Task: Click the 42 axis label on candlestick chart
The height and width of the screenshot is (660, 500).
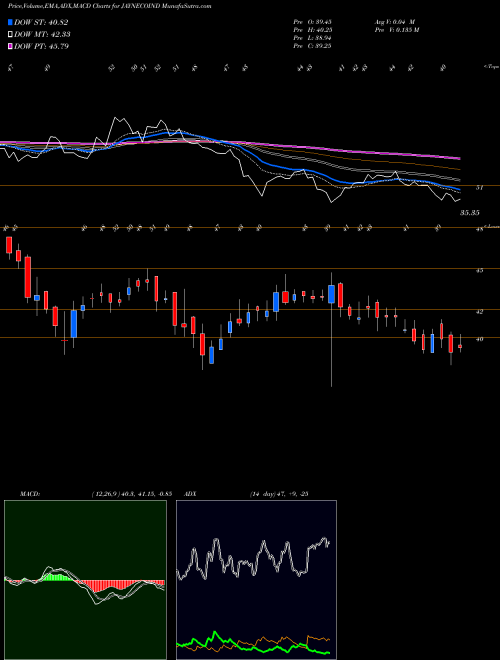Action: point(479,312)
